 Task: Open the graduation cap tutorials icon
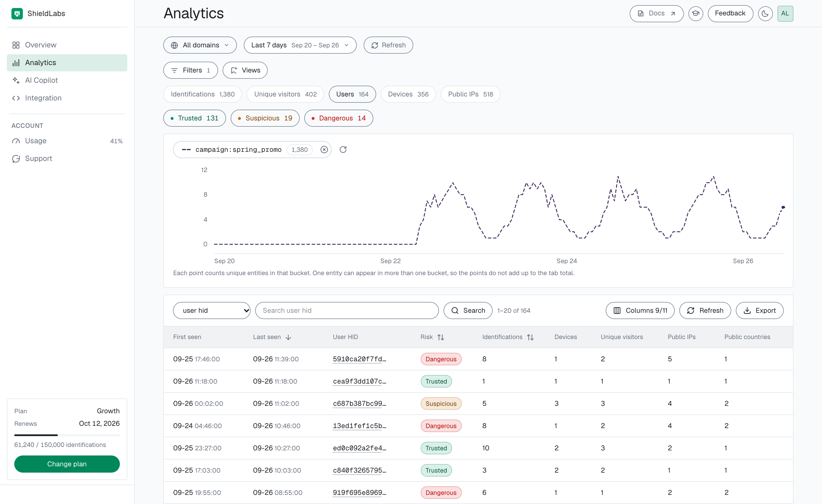click(x=696, y=14)
